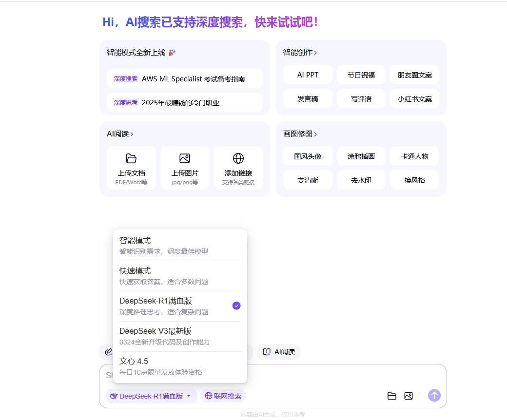Viewport: 507px width, 420px height.
Task: Choose DeepSeek-R1满血版 menu entry
Action: 180,306
